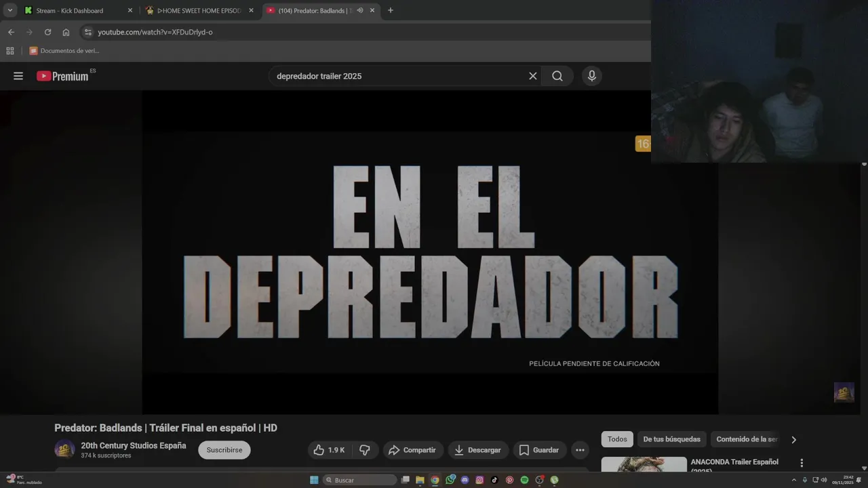Open a new browser tab
The image size is (868, 488).
point(390,10)
